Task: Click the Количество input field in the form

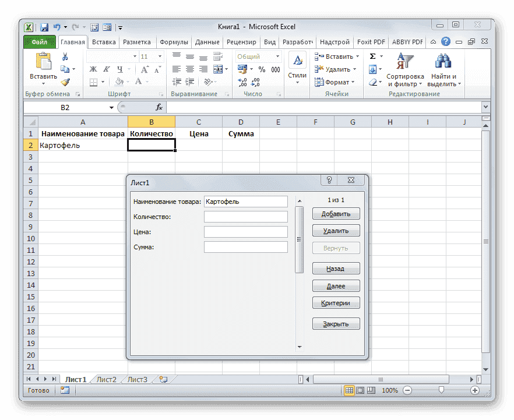Action: point(245,216)
